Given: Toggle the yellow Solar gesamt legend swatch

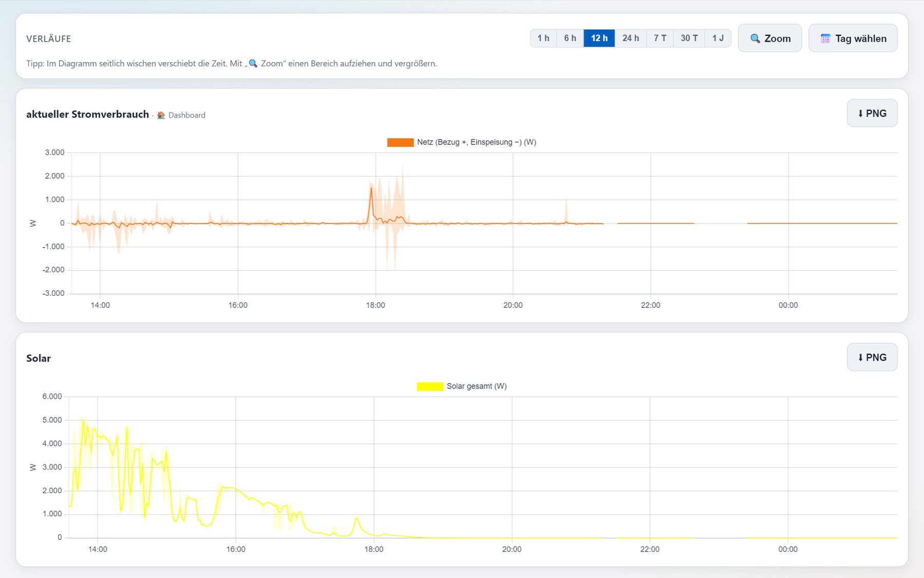Looking at the screenshot, I should click(430, 386).
